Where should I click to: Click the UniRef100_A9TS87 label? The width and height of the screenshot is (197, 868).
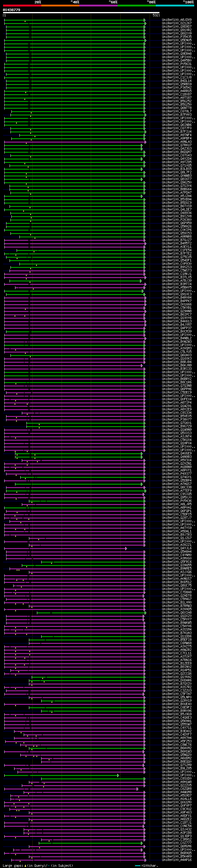(177, 98)
